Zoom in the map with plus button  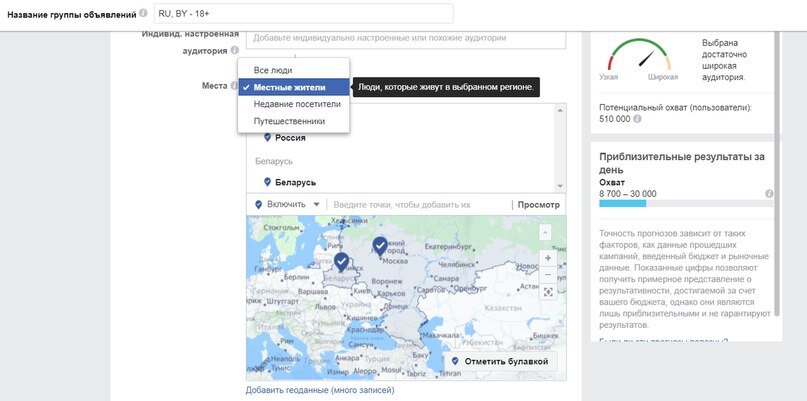pyautogui.click(x=548, y=258)
